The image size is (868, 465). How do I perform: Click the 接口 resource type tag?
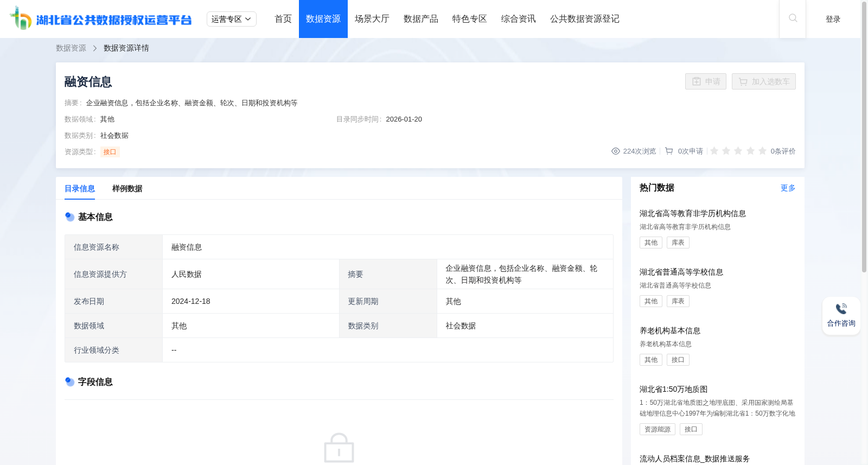[x=110, y=152]
